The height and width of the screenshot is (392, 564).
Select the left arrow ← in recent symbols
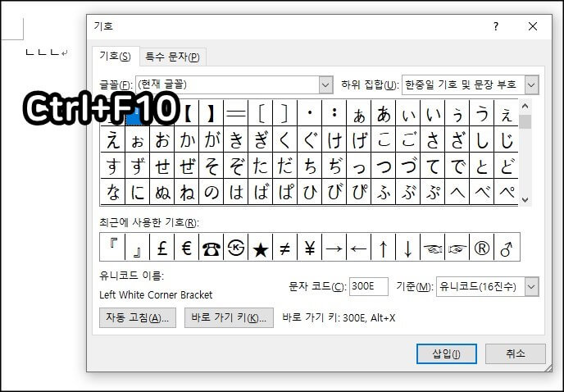[358, 247]
